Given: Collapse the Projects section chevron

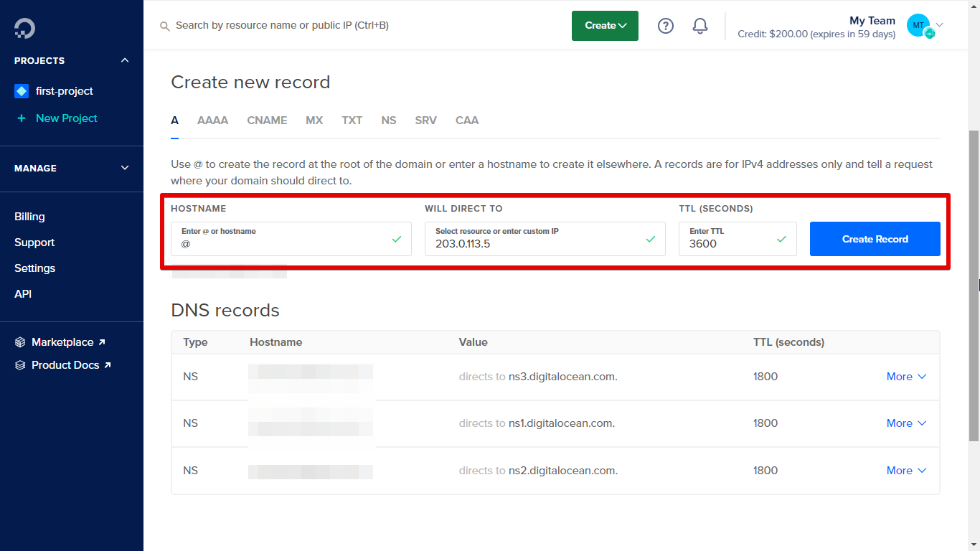Looking at the screenshot, I should pyautogui.click(x=125, y=61).
